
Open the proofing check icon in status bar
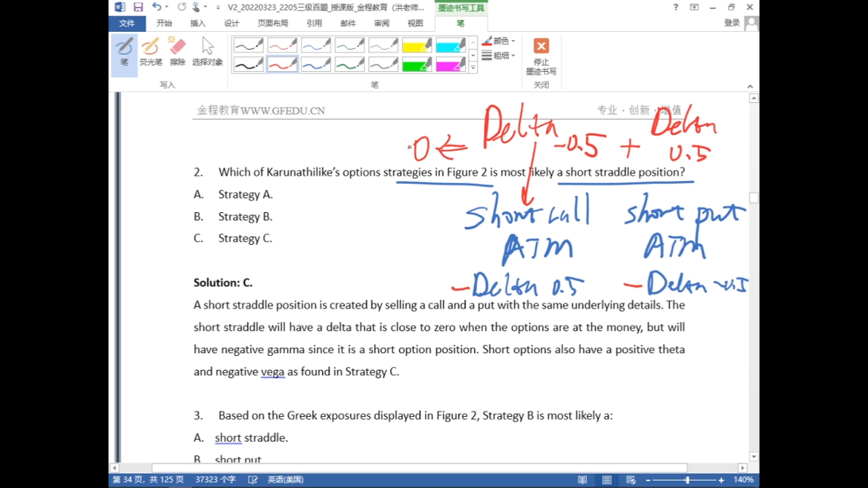pos(253,480)
